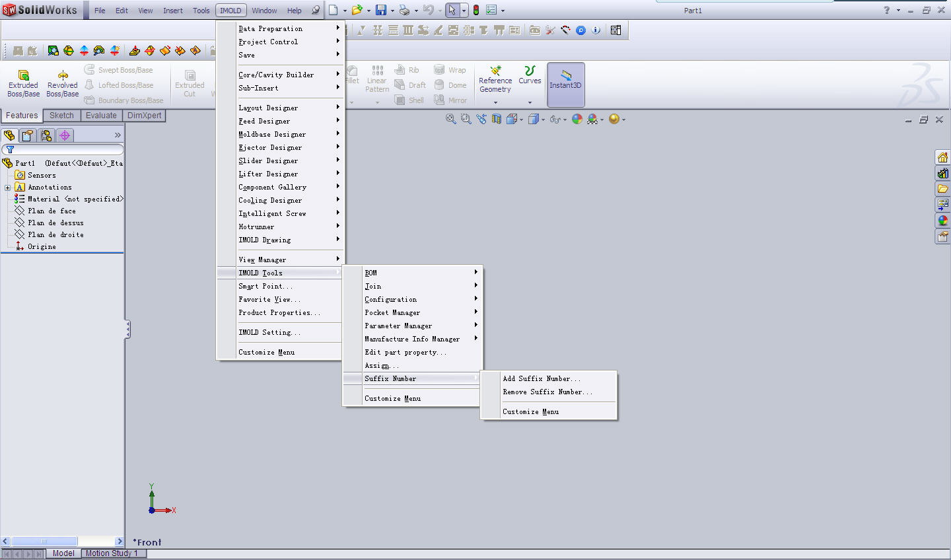Select Plan de dessus in tree

[x=49, y=223]
